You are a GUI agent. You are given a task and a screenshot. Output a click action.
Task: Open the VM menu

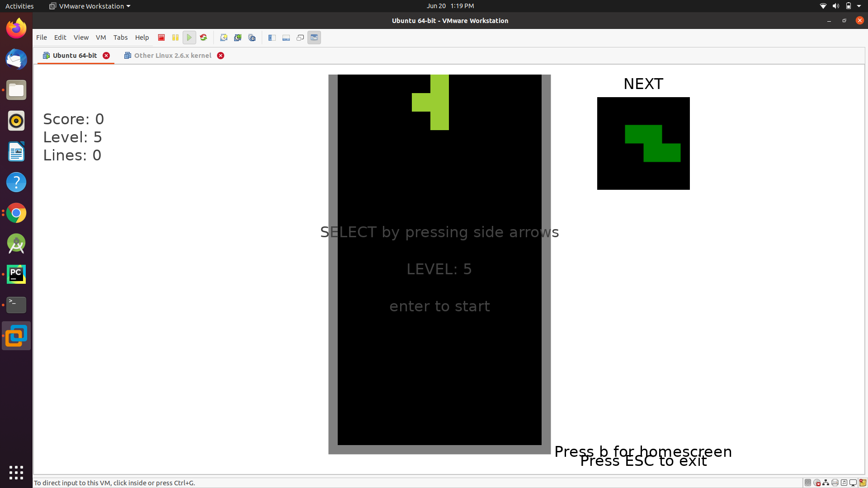(x=101, y=38)
